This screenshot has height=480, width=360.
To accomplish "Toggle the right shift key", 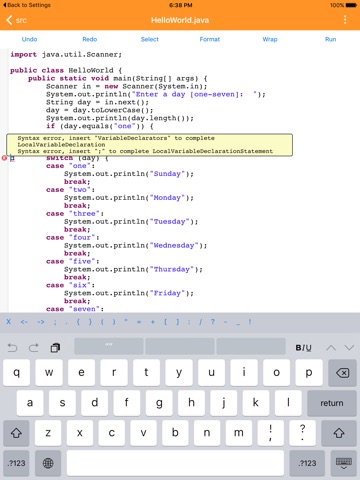I will 339,433.
